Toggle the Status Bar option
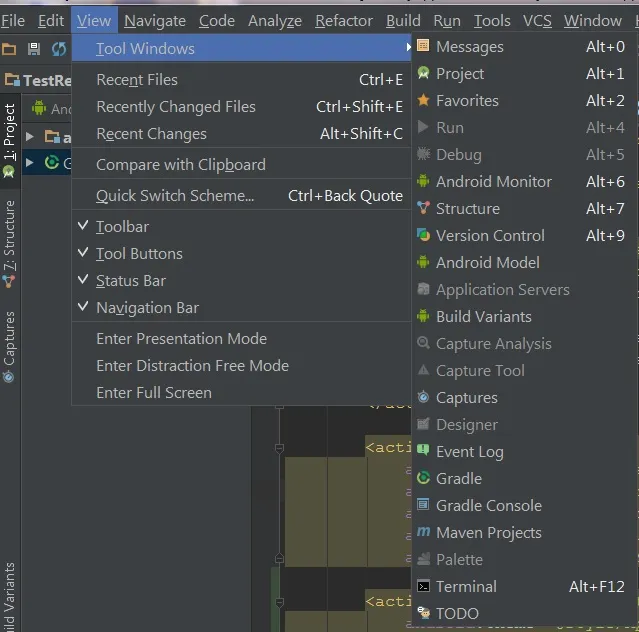 [x=241, y=280]
